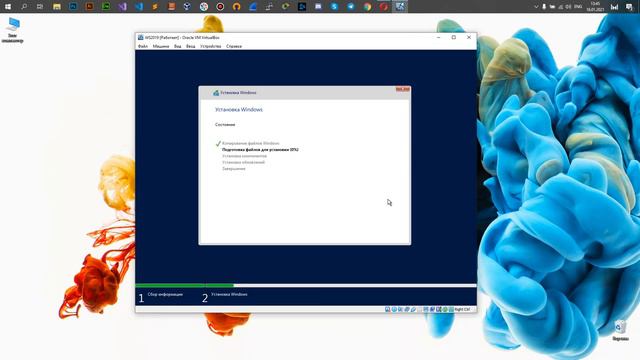Show hidden system tray icons
The width and height of the screenshot is (640, 360).
[x=536, y=7]
